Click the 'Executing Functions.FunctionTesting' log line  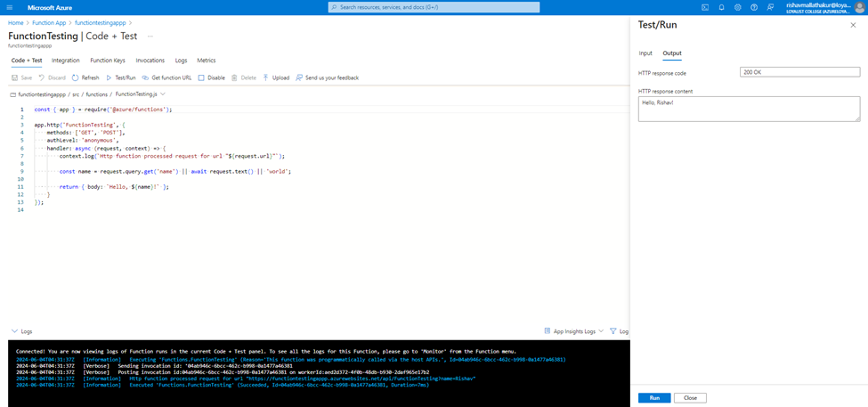click(x=290, y=360)
